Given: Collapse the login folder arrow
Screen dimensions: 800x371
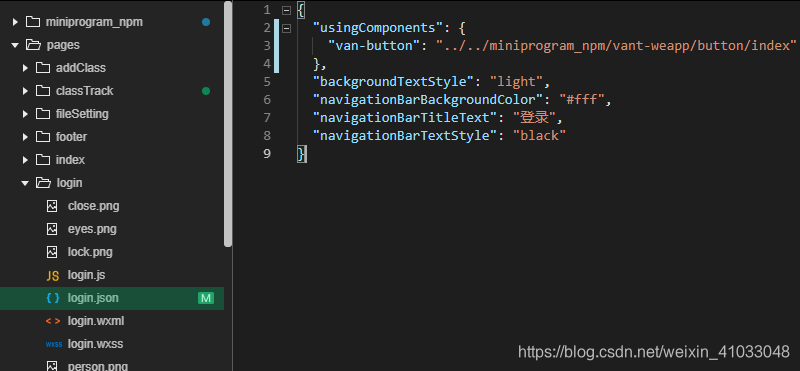Looking at the screenshot, I should 25,183.
